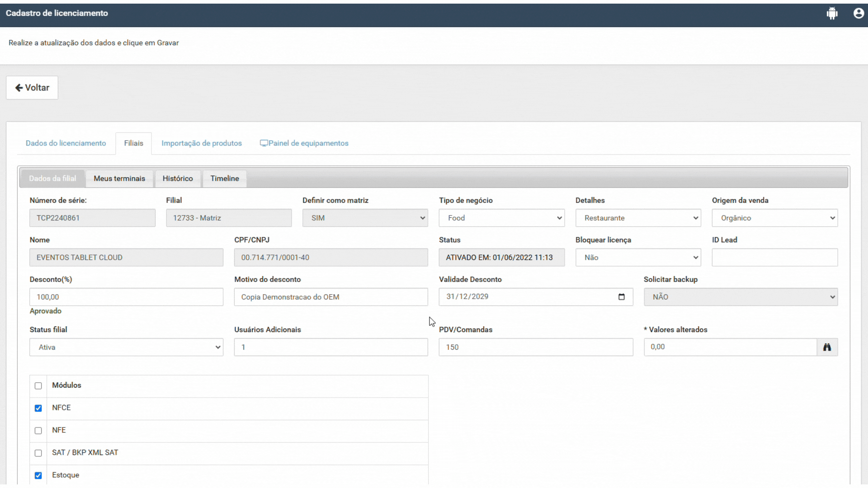Open the Origem da venda dropdown
Image resolution: width=868 pixels, height=488 pixels.
coord(774,218)
